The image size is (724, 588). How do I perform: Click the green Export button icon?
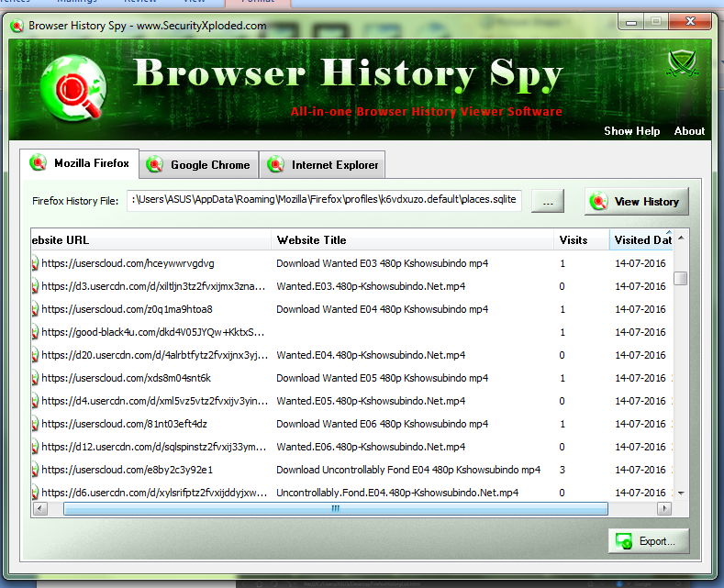click(624, 541)
